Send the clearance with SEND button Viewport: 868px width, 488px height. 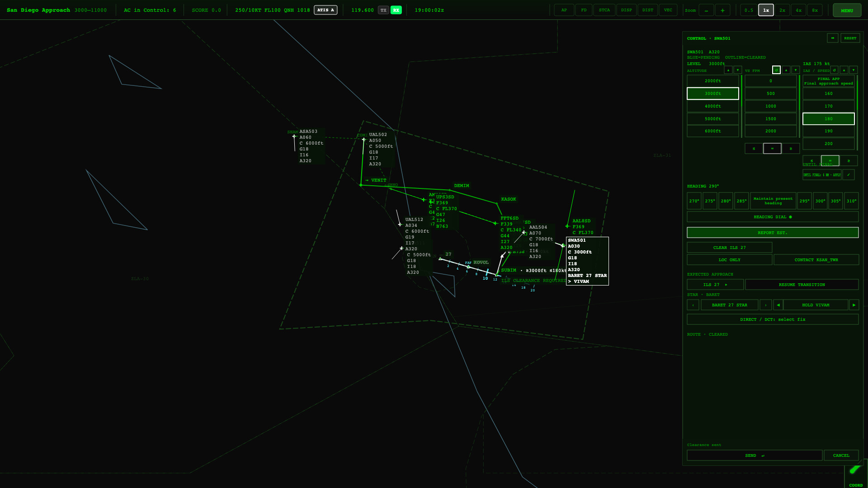coord(755,455)
